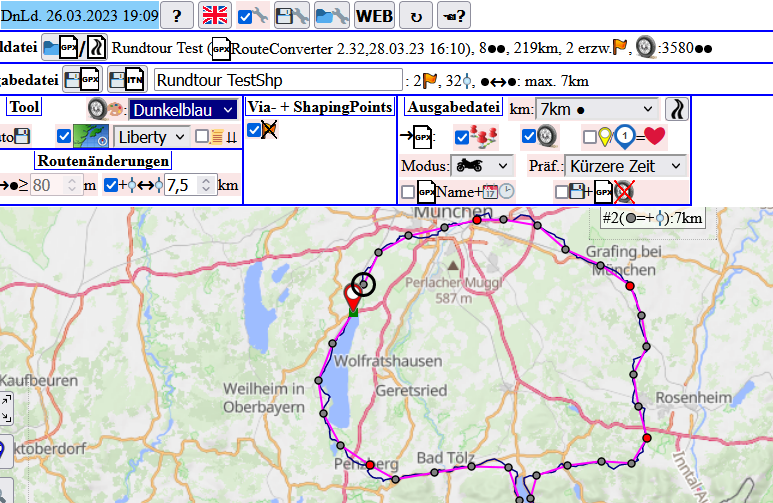This screenshot has width=773, height=503.
Task: Click the save as ITN file button
Action: coord(127,79)
